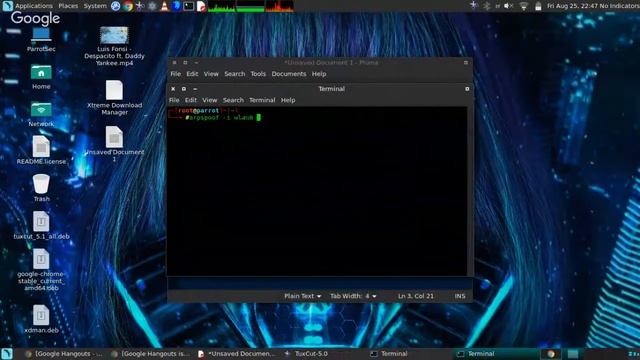The height and width of the screenshot is (360, 640).
Task: Open the Plain Text syntax dropdown
Action: (302, 296)
